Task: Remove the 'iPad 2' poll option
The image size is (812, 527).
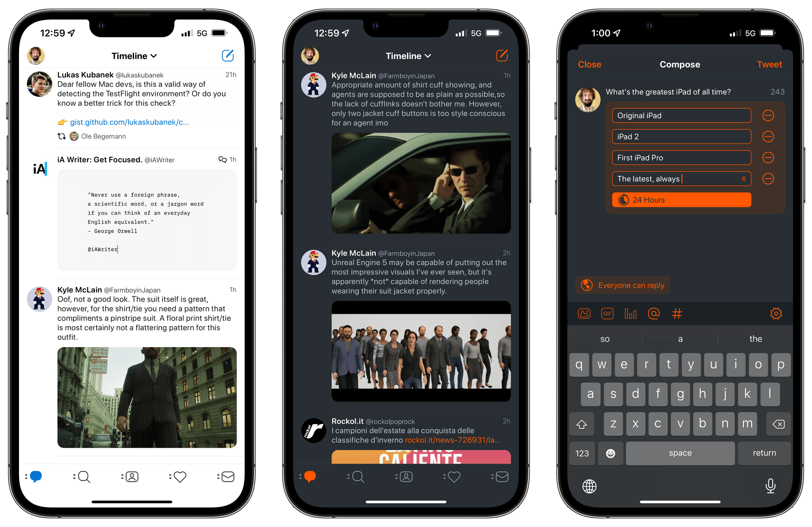Action: 768,137
